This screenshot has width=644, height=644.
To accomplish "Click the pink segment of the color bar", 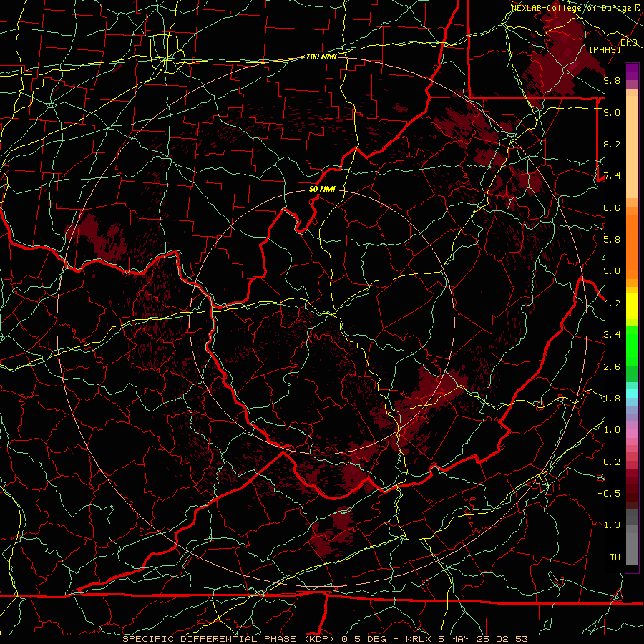I will pyautogui.click(x=632, y=434).
